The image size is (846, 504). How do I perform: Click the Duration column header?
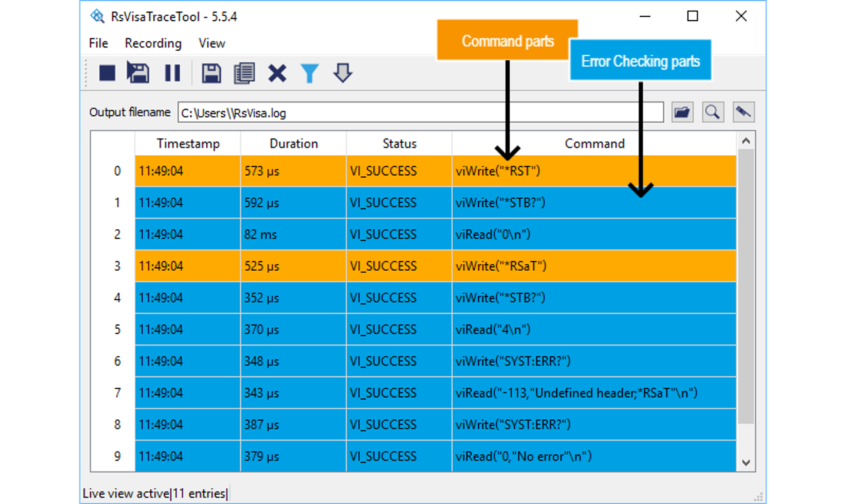[x=293, y=143]
